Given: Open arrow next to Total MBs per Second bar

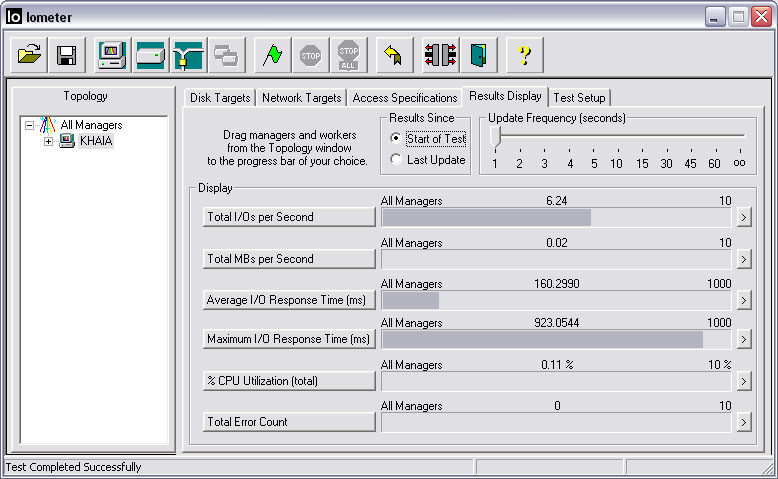Looking at the screenshot, I should click(743, 259).
